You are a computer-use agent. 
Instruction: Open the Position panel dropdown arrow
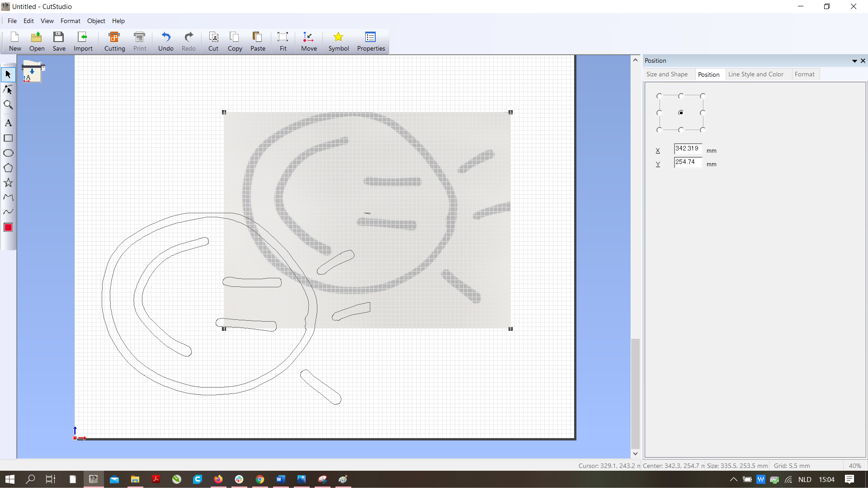click(854, 61)
